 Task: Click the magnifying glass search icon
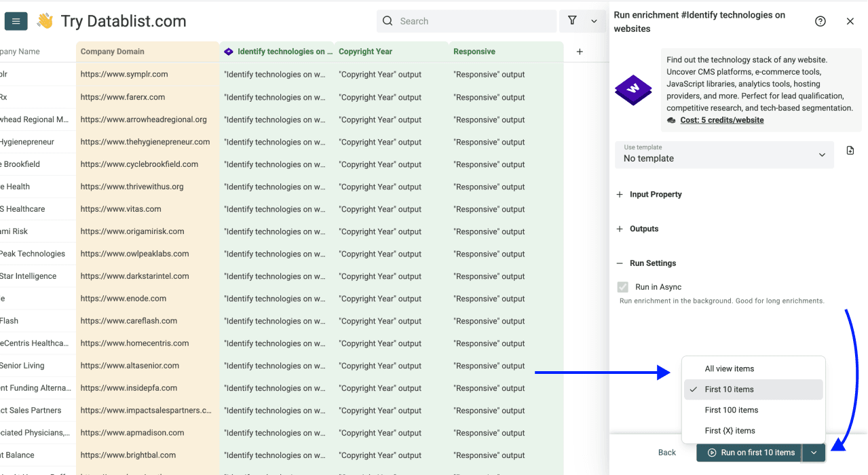coord(387,21)
